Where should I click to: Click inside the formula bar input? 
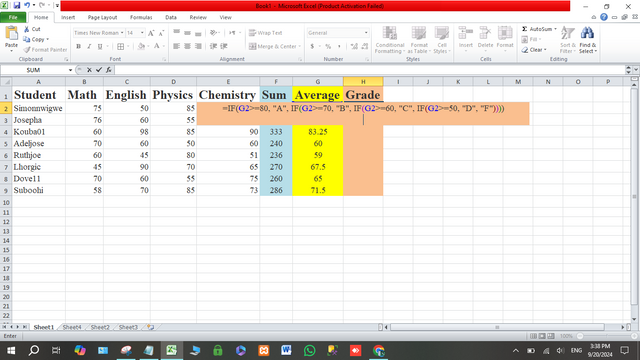(369, 70)
